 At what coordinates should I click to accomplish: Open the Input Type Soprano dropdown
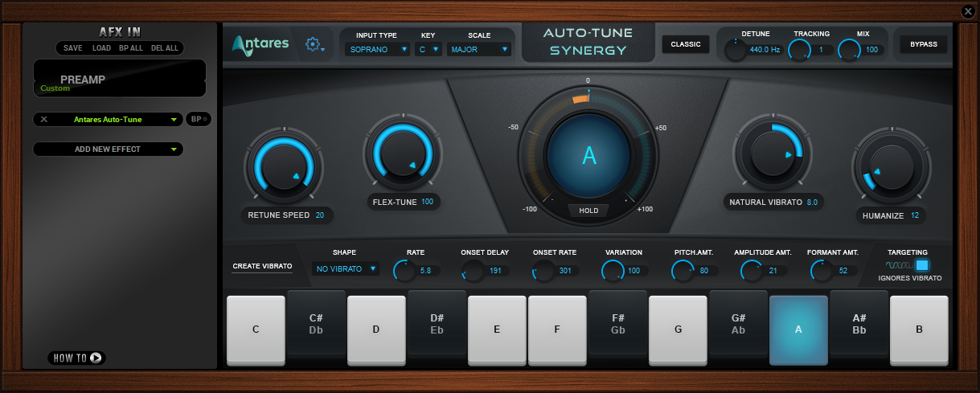coord(378,49)
